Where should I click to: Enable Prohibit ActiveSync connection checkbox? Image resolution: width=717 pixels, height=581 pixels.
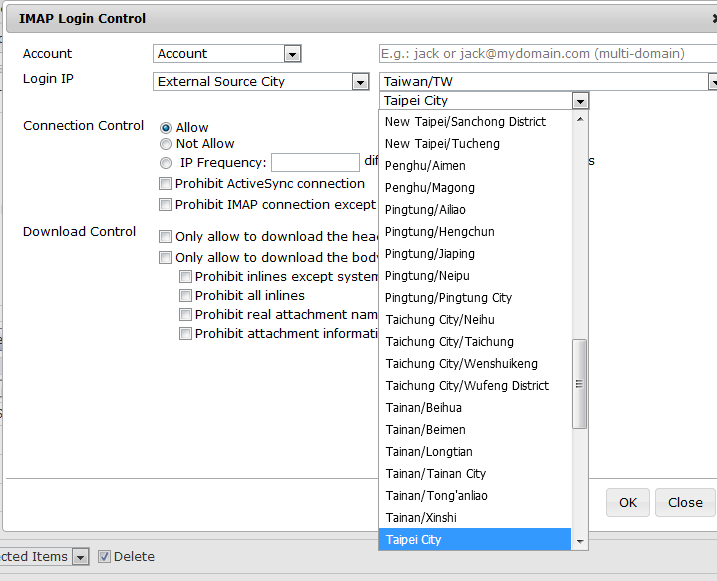tap(166, 184)
